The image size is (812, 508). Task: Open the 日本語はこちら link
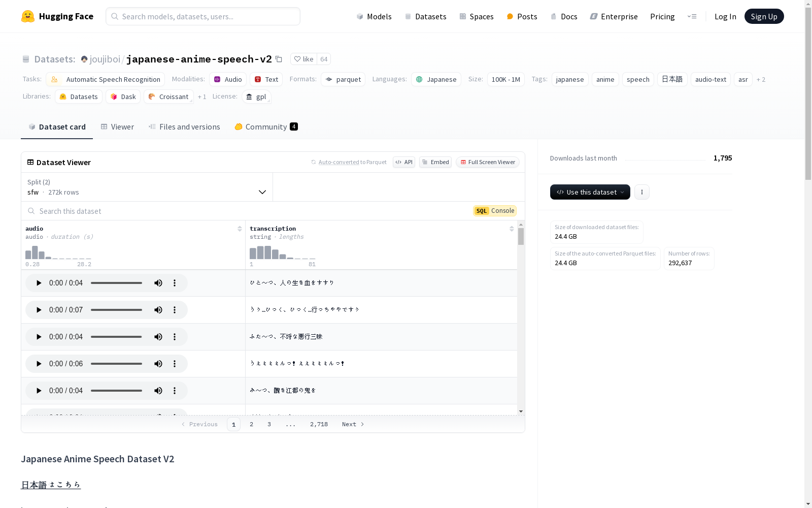(x=51, y=485)
